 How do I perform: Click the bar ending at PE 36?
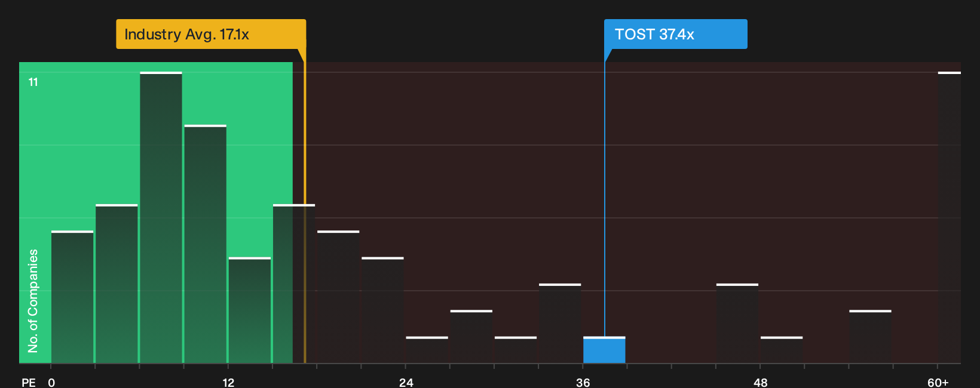(x=560, y=323)
